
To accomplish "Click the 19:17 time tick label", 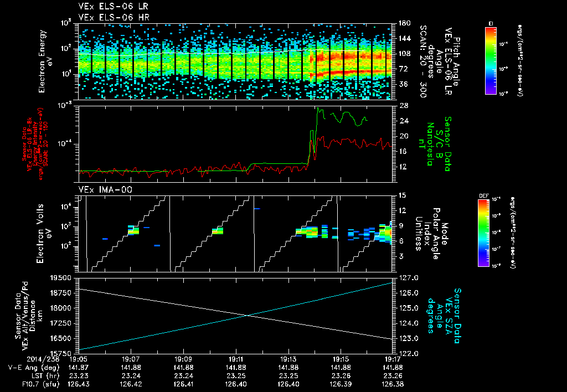I will pos(393,359).
